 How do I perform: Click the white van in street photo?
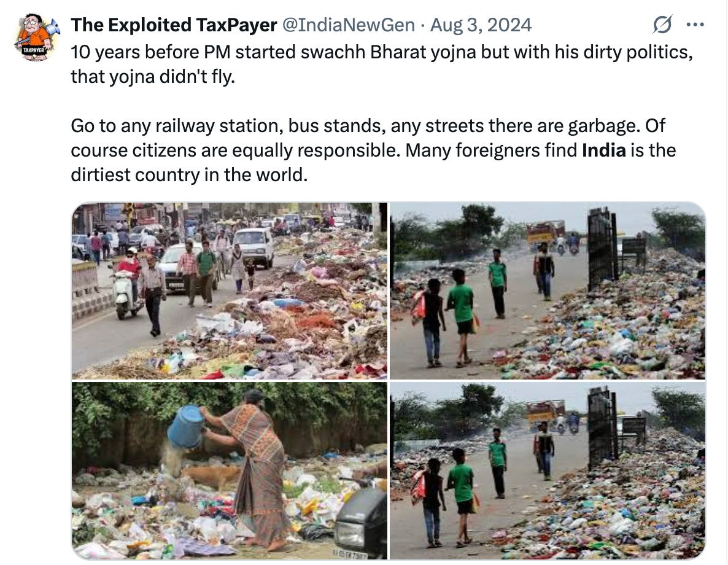pos(254,248)
